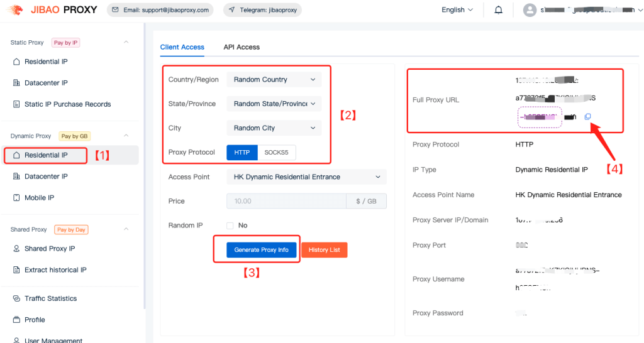Expand the State/Province dropdown
644x343 pixels.
pos(274,104)
